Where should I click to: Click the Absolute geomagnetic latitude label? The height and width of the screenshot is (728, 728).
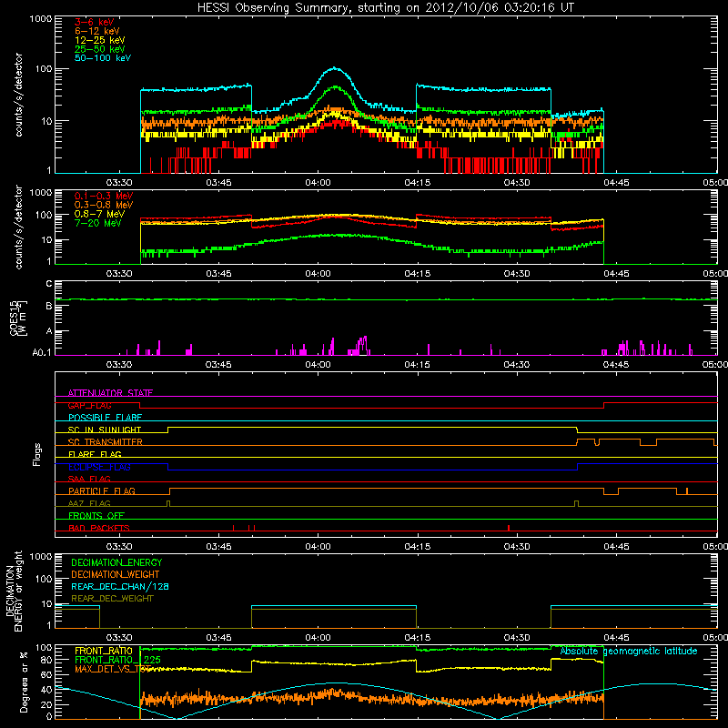coord(629,651)
